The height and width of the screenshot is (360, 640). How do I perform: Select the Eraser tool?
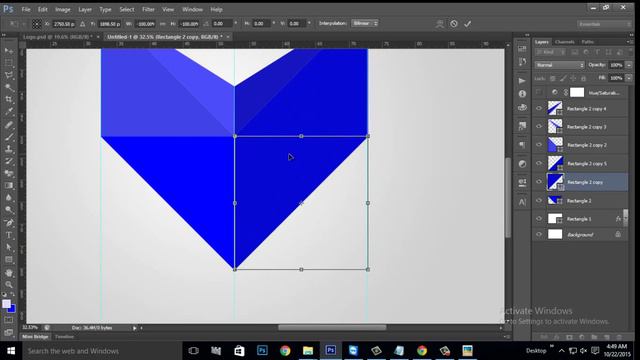tap(9, 173)
